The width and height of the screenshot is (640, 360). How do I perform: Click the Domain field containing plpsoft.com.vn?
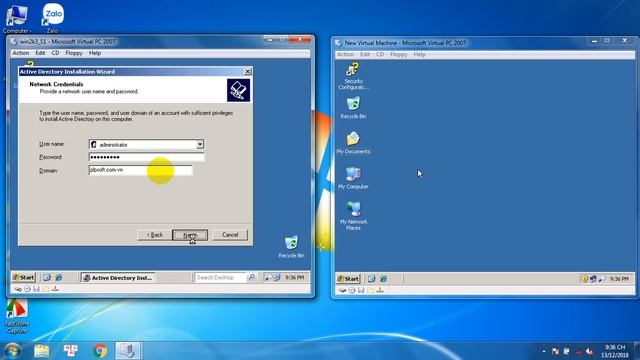tap(140, 170)
